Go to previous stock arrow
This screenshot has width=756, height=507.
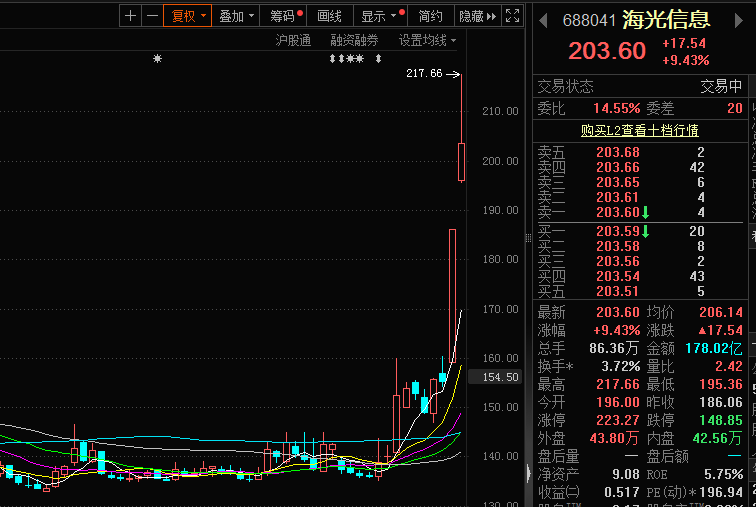pyautogui.click(x=543, y=21)
